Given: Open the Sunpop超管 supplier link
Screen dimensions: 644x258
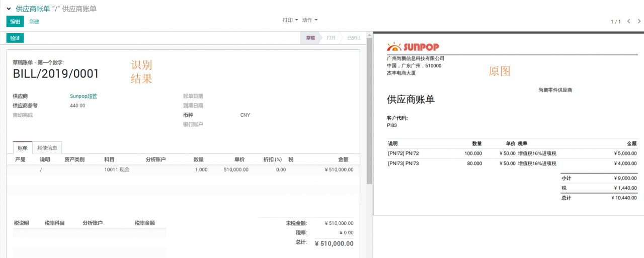Looking at the screenshot, I should 84,96.
